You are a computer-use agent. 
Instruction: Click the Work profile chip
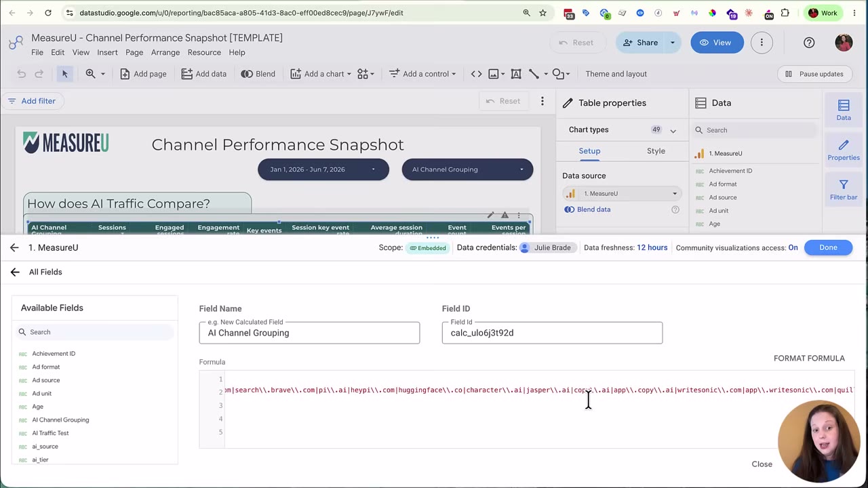823,13
